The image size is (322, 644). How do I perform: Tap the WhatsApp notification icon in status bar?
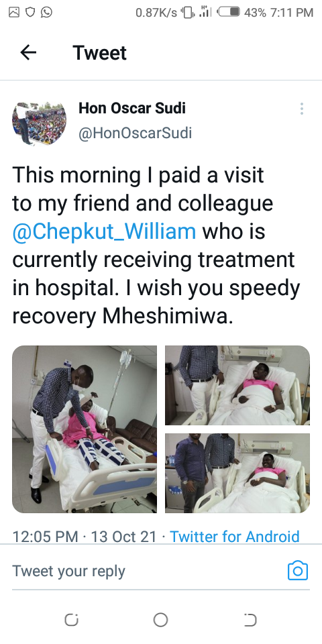click(x=46, y=12)
